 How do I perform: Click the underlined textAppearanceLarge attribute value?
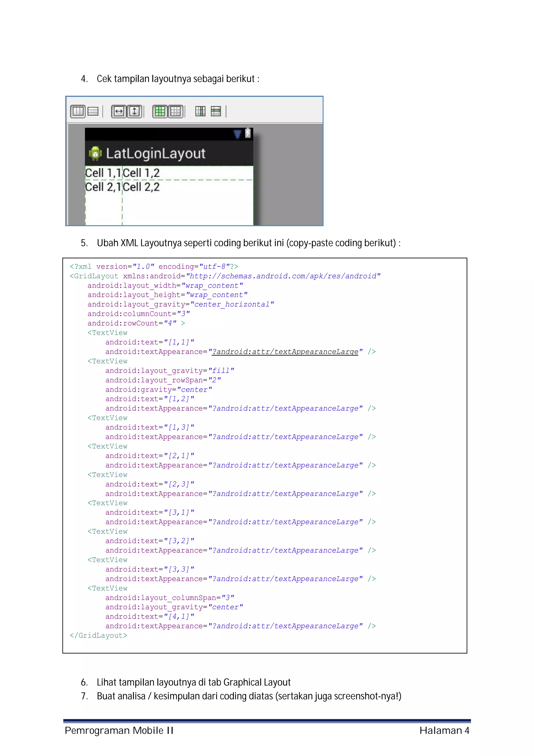point(285,352)
